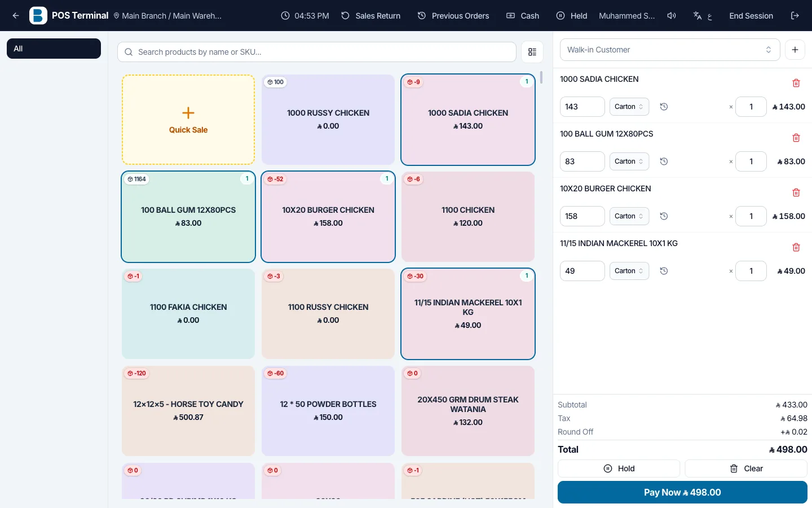Open price history for 1000 SADIA CHICKEN
This screenshot has width=812, height=508.
[x=664, y=107]
